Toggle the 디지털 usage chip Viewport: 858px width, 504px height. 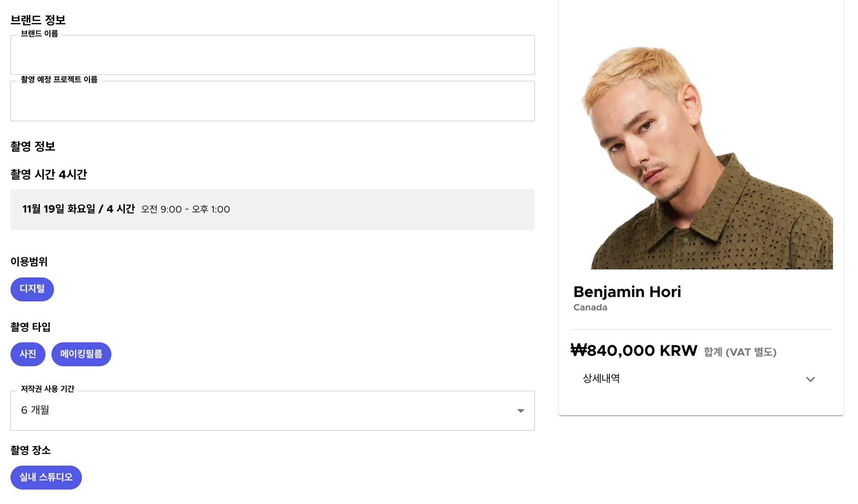(x=32, y=289)
